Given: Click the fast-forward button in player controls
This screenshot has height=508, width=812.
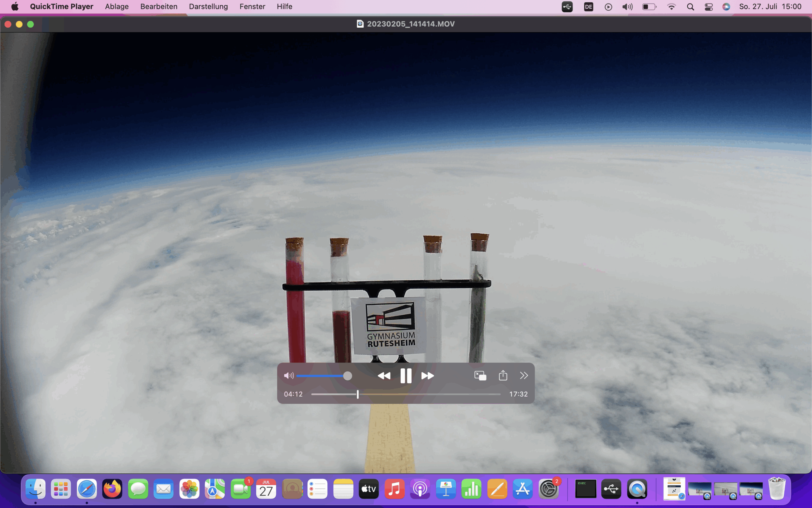Looking at the screenshot, I should [x=428, y=376].
